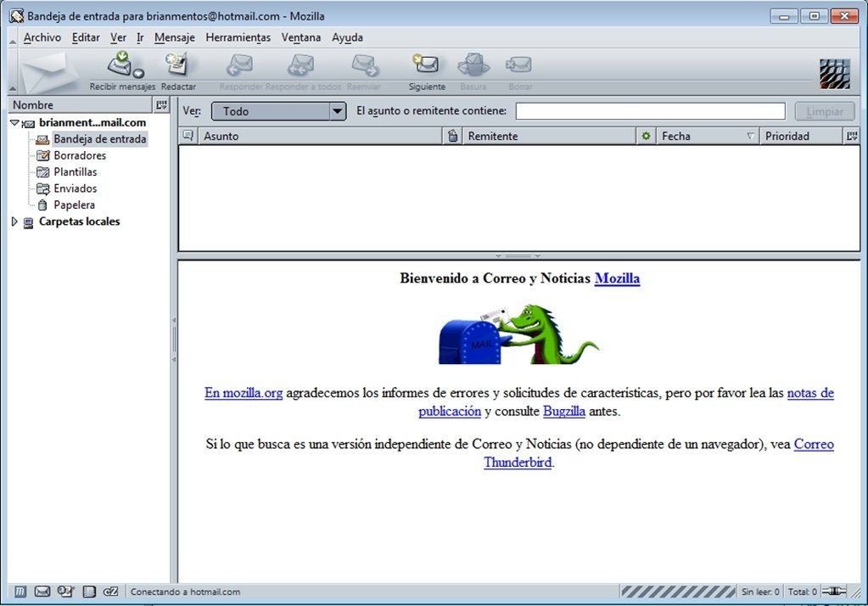The width and height of the screenshot is (868, 606).
Task: Click the Mozilla throbber logo icon
Action: [835, 74]
